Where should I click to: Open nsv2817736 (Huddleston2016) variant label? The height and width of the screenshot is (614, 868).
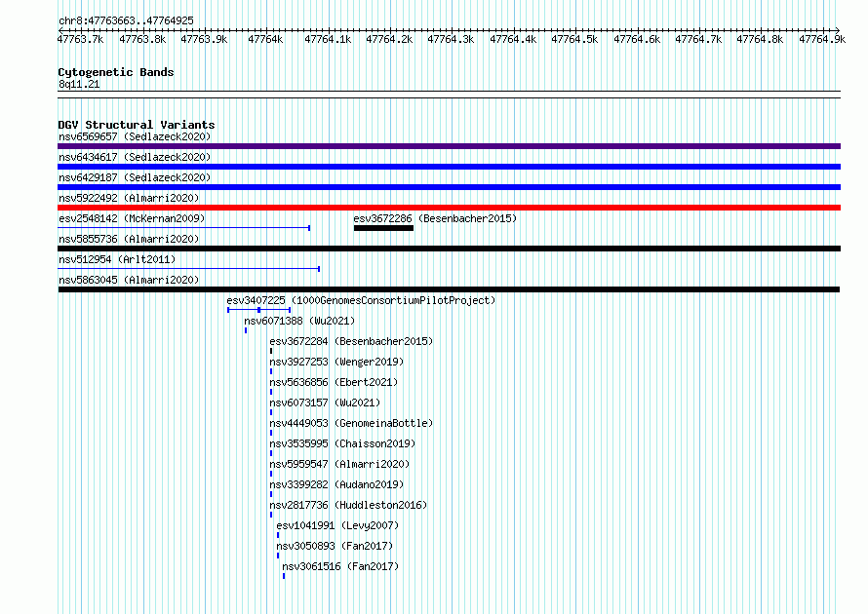click(348, 505)
